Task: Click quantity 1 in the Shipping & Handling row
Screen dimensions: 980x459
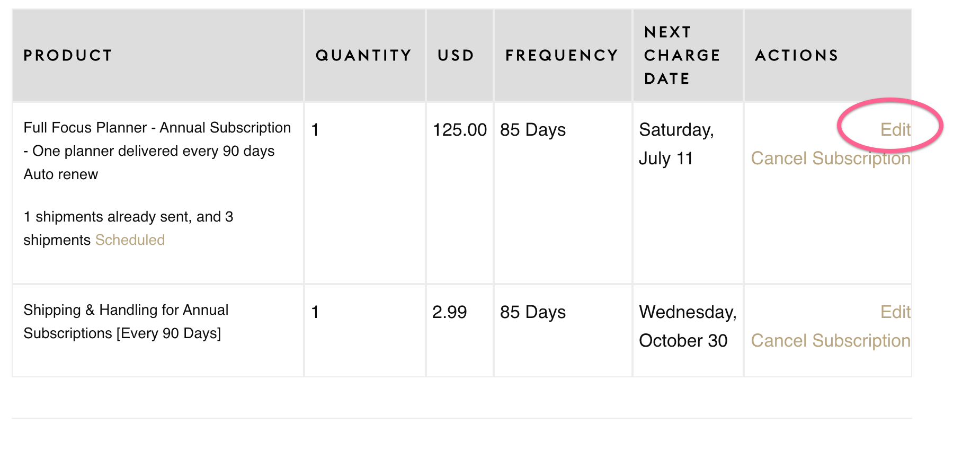Action: 315,312
